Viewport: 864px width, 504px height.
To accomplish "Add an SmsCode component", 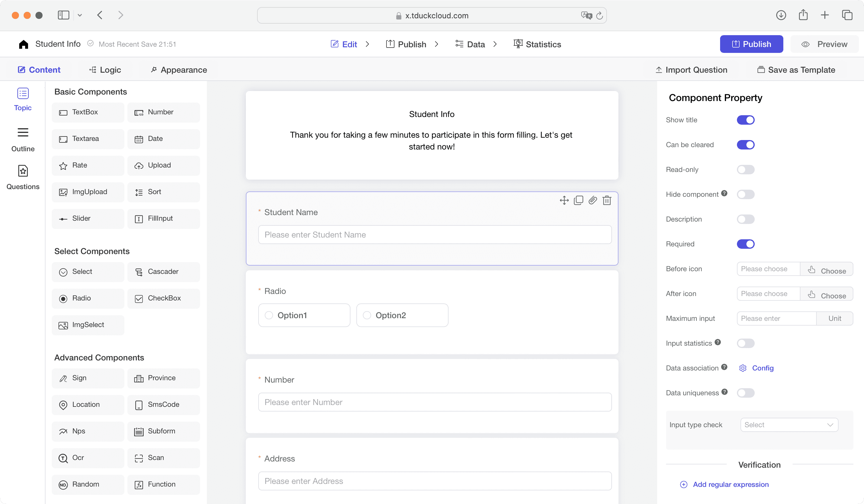I will click(x=163, y=405).
